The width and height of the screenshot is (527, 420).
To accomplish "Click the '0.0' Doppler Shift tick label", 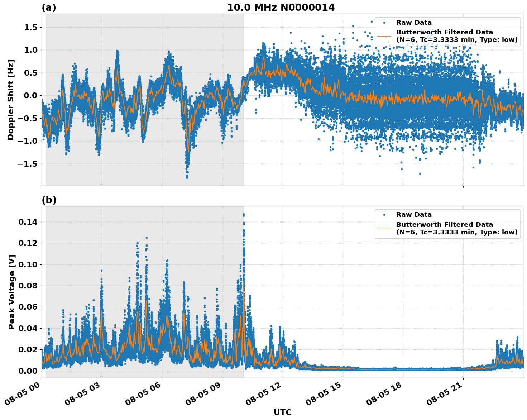I will click(32, 96).
